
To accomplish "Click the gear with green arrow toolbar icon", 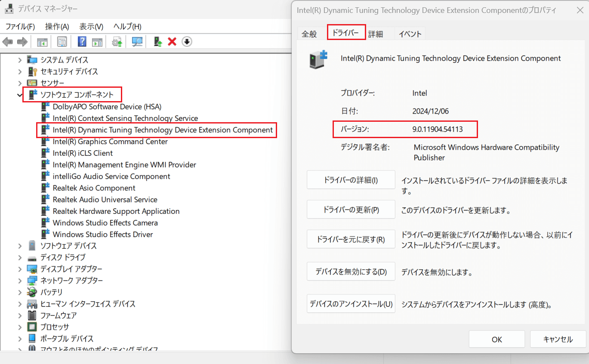I will [x=117, y=42].
